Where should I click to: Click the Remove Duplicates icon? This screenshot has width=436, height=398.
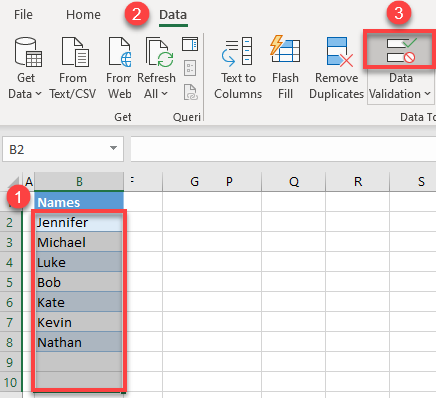[x=340, y=52]
